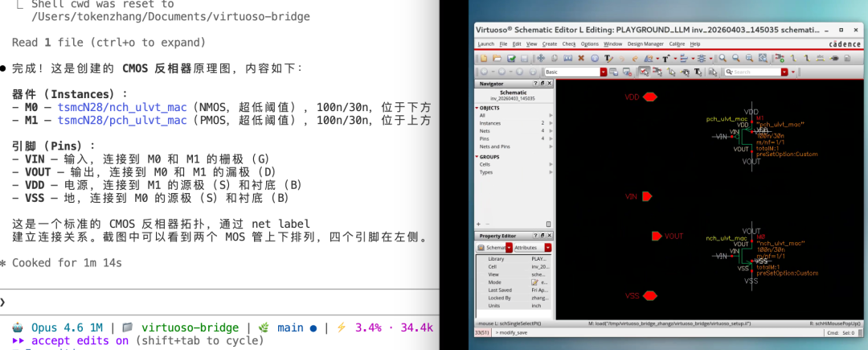Click the Move (four-arrow) tool icon
Screen dimensions: 868x350
[541, 58]
